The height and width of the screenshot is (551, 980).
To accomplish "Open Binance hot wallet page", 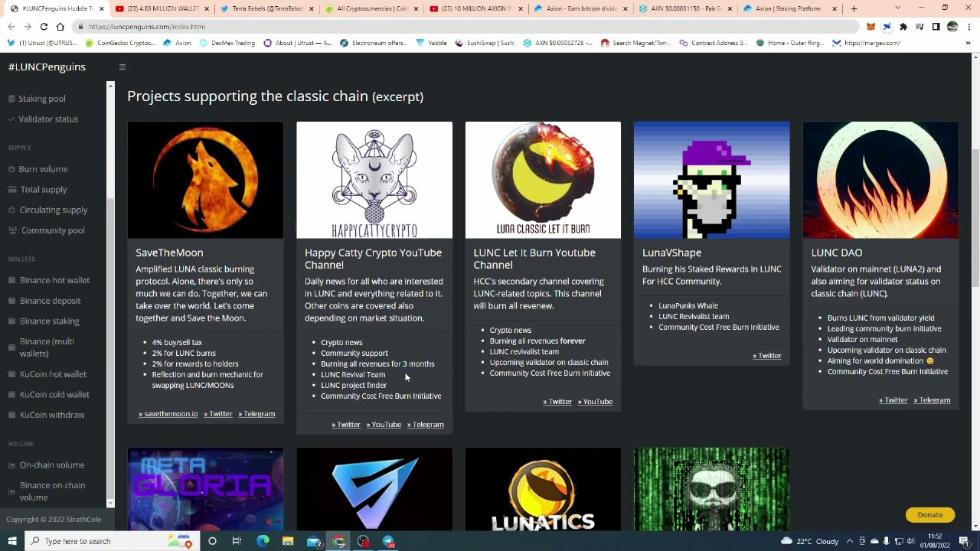I will 54,281.
